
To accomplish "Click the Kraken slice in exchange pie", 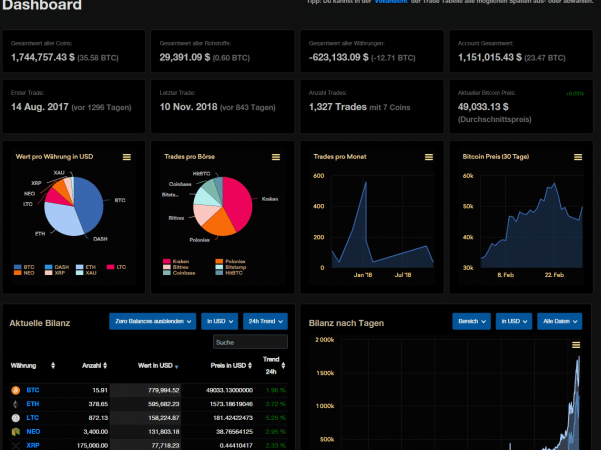I will (x=240, y=201).
